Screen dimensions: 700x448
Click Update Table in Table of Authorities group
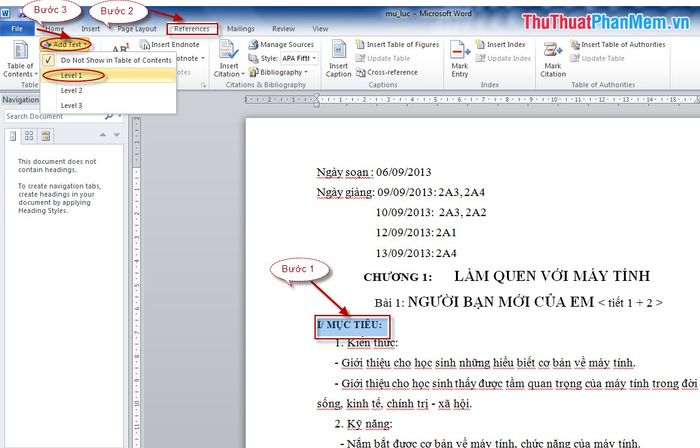pyautogui.click(x=597, y=58)
